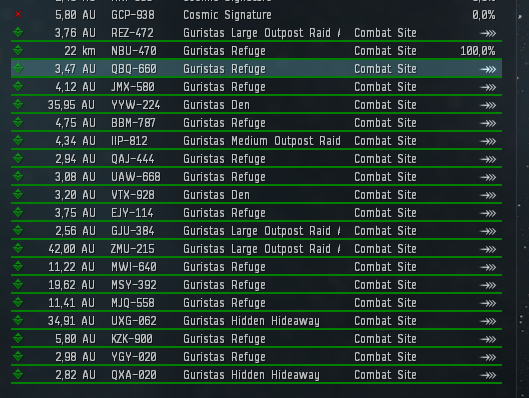Click warp arrow icon for JMX-580
This screenshot has width=529, height=398.
488,87
